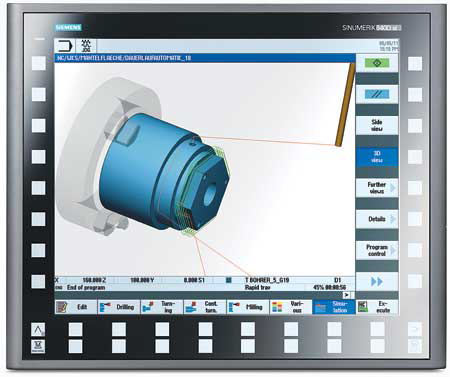The image size is (450, 377).
Task: Open Drilling softkey with drill icon
Action: (x=119, y=307)
